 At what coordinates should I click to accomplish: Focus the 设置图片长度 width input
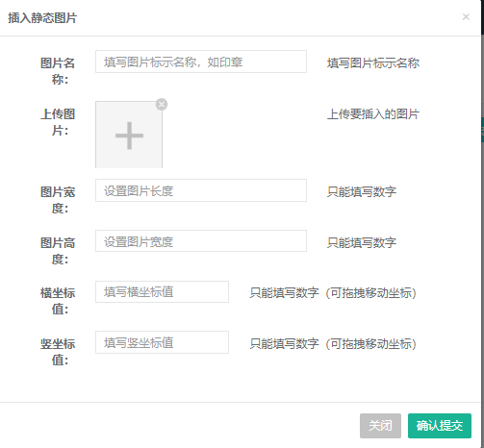click(x=201, y=190)
